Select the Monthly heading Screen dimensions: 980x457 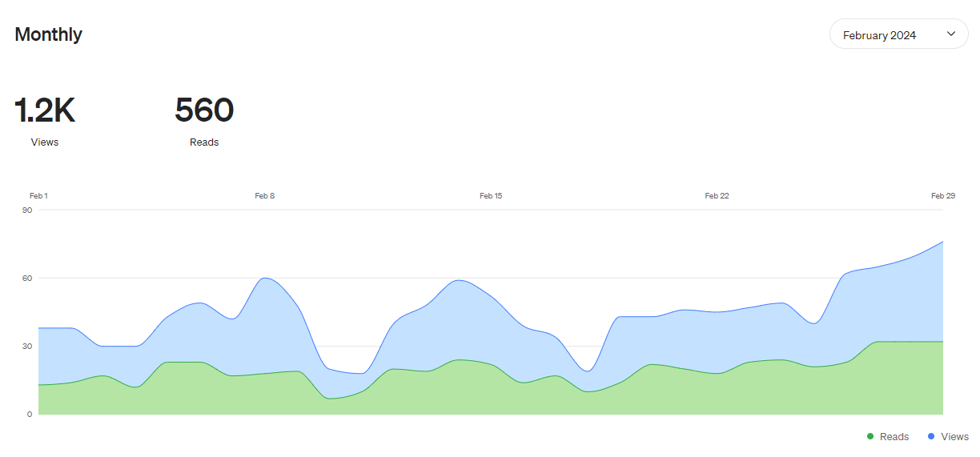tap(49, 34)
